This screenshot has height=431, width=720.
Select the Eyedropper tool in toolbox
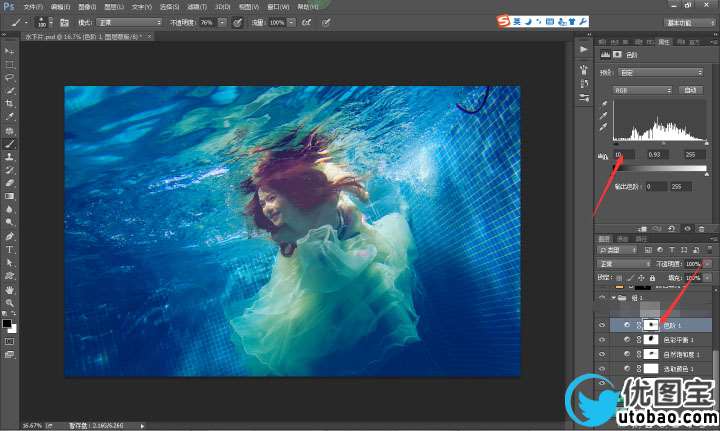click(9, 117)
